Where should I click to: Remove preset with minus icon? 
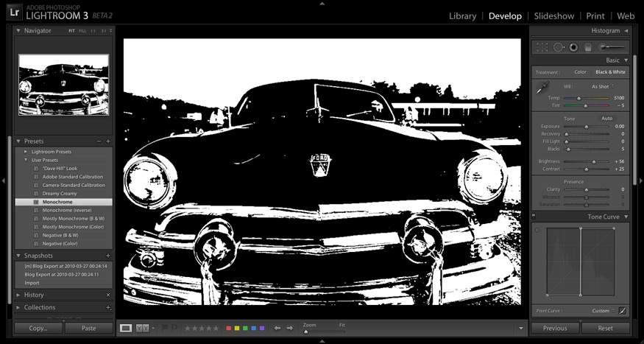coord(99,141)
